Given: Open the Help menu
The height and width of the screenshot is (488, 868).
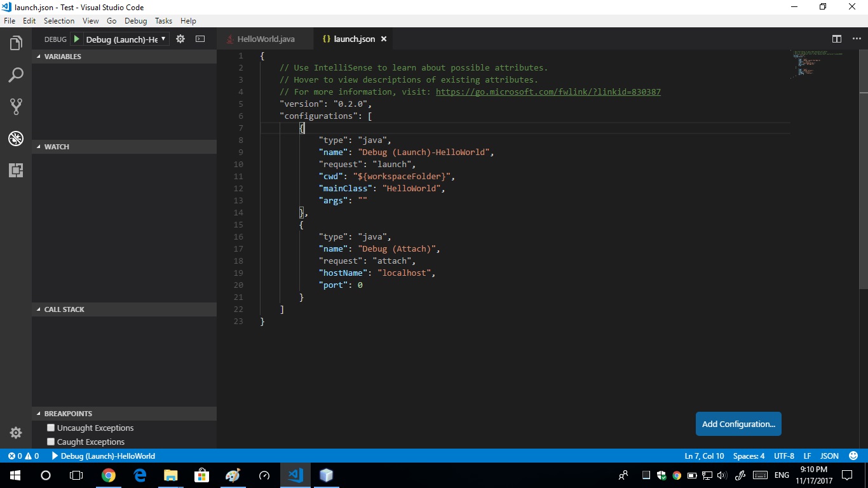Looking at the screenshot, I should pyautogui.click(x=188, y=21).
